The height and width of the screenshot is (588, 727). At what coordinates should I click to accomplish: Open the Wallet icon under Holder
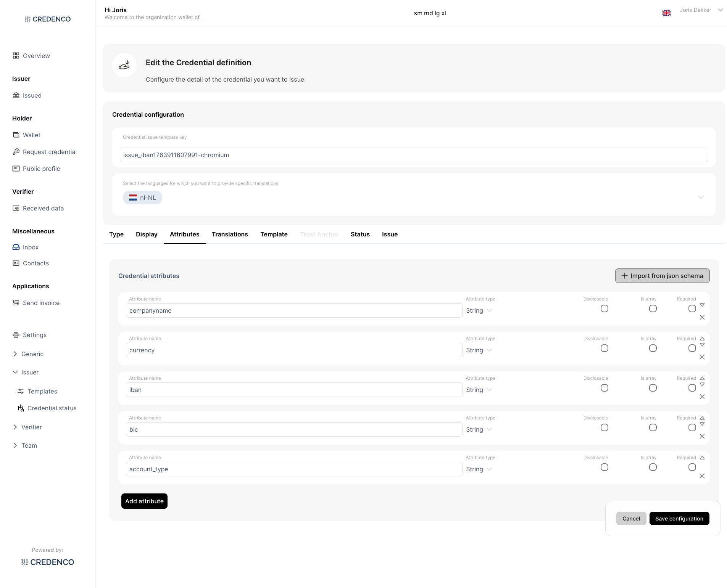tap(16, 135)
